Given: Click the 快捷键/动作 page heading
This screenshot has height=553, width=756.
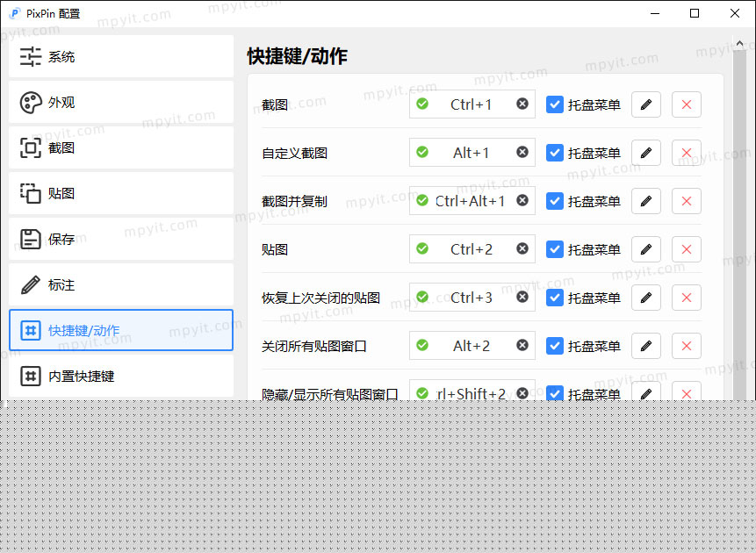Looking at the screenshot, I should pyautogui.click(x=297, y=56).
